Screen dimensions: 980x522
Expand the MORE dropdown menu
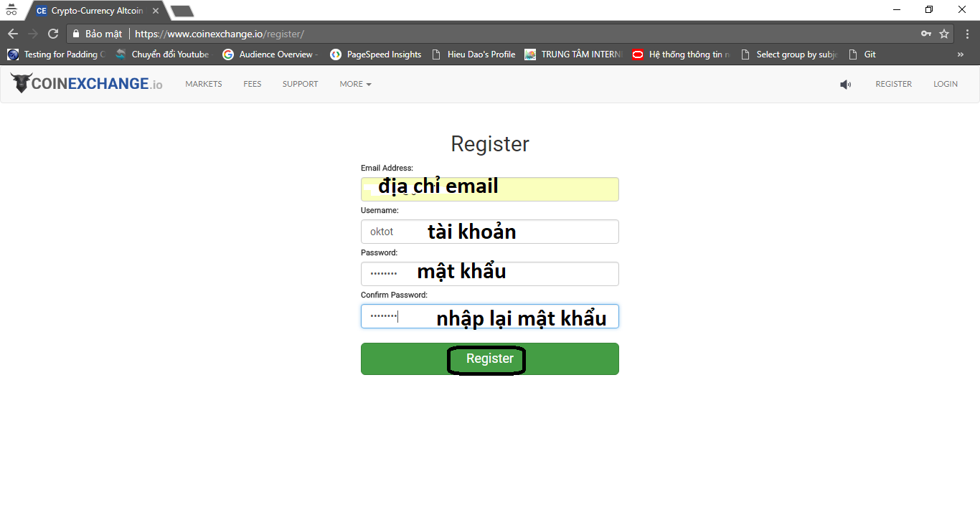355,84
